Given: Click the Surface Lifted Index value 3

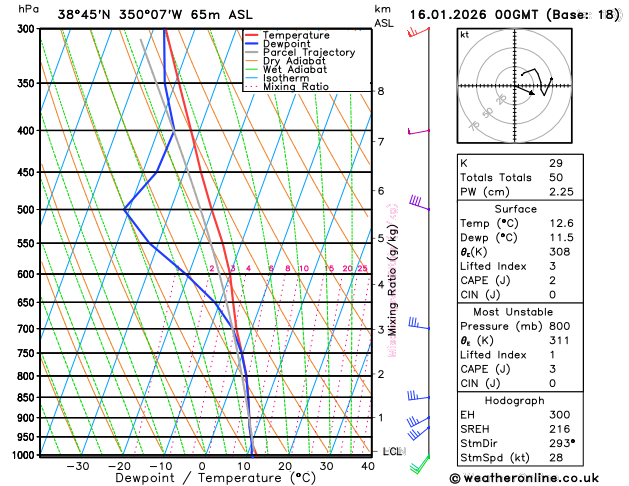Looking at the screenshot, I should (x=553, y=266).
